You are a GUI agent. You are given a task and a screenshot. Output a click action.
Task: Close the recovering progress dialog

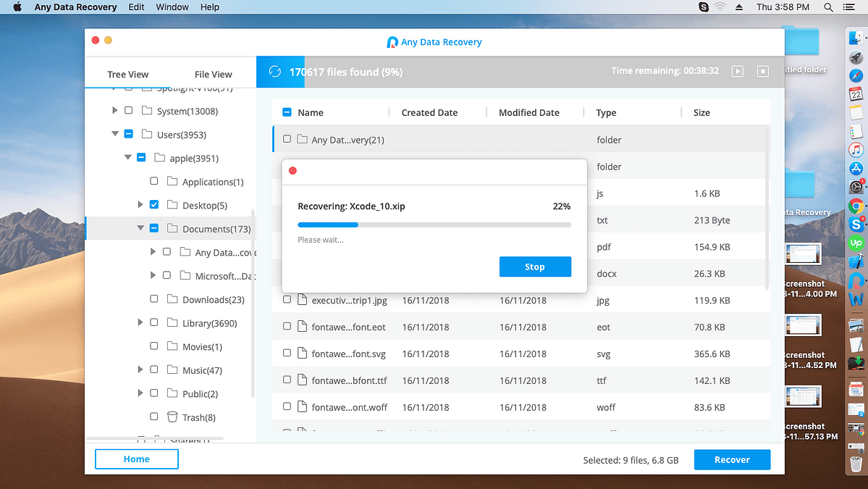point(293,170)
